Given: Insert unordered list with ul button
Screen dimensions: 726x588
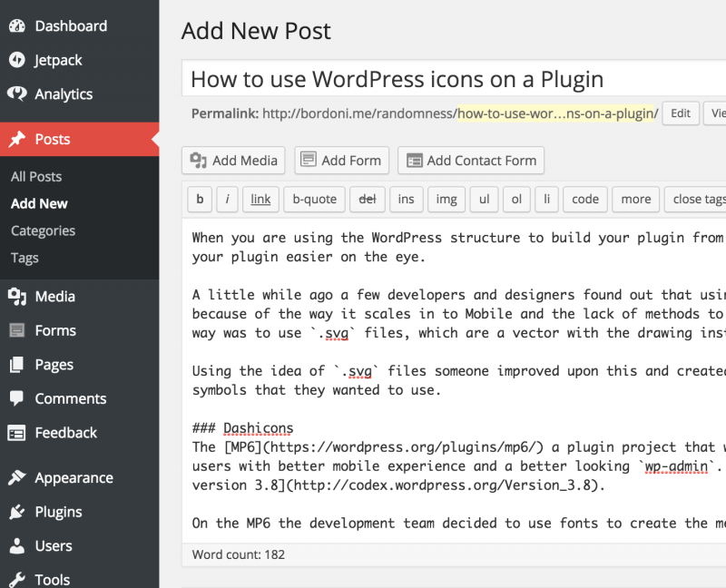Looking at the screenshot, I should point(485,199).
